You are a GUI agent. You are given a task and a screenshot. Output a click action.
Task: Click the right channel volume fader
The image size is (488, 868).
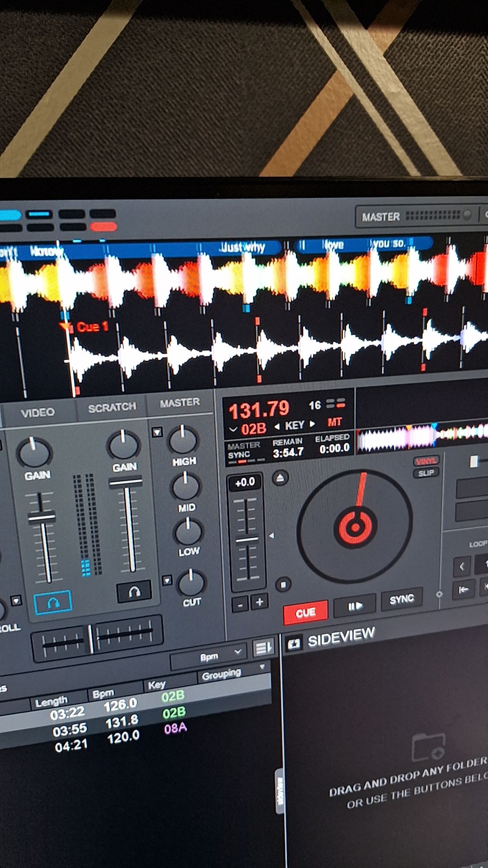click(125, 483)
